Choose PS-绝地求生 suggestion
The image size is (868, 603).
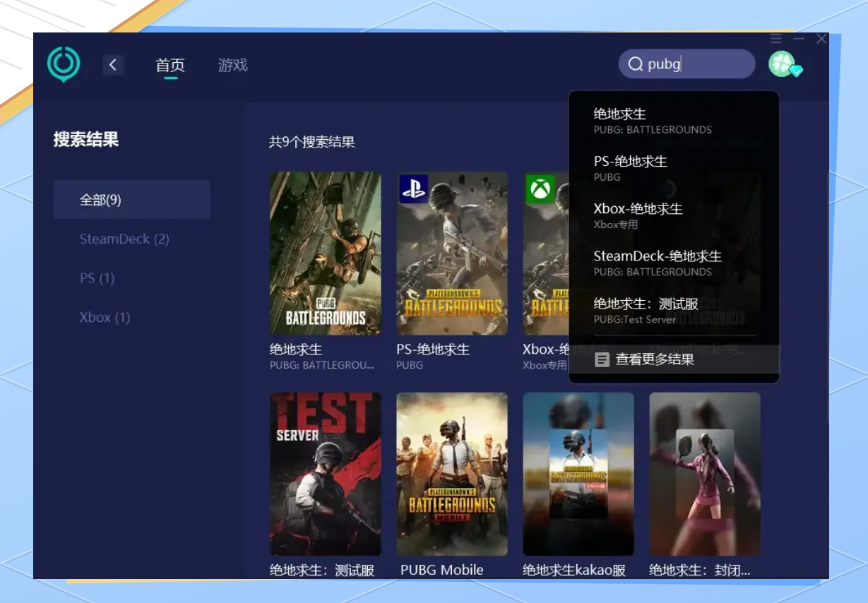click(x=674, y=168)
